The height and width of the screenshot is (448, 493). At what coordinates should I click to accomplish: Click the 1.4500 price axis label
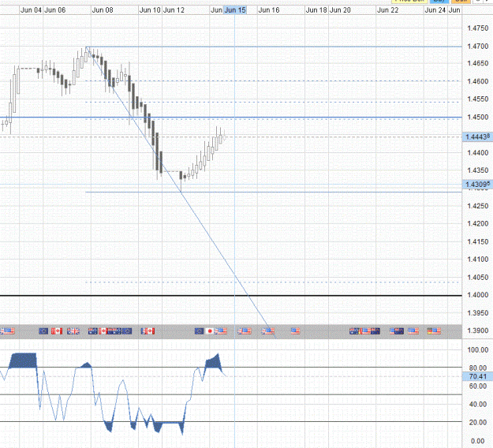tap(477, 117)
